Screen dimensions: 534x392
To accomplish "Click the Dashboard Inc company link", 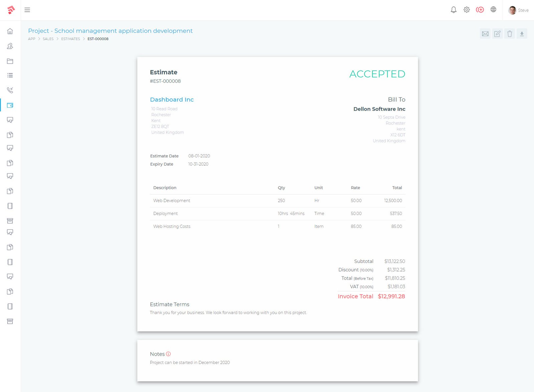I will 172,99.
